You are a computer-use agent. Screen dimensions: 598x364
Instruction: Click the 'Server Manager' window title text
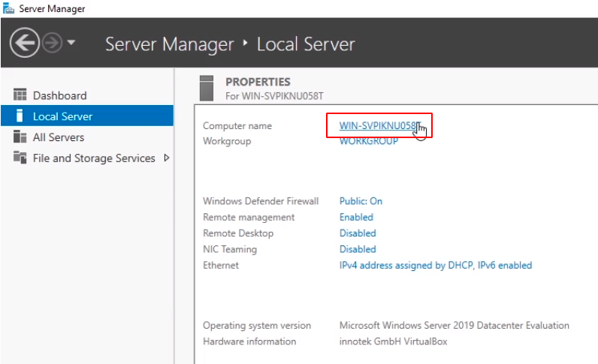53,9
